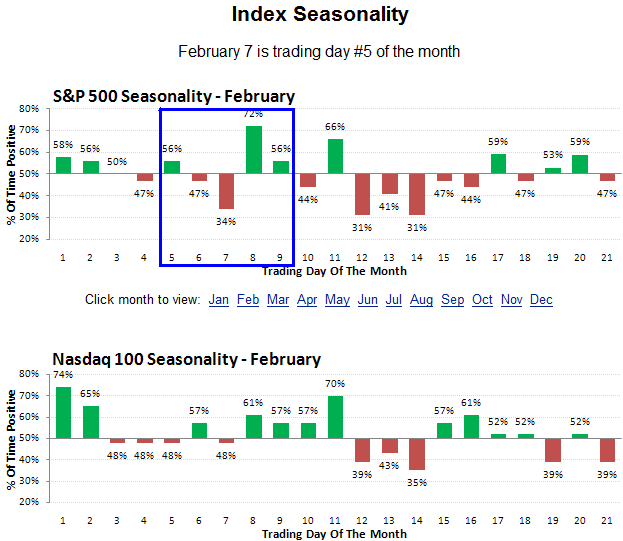The width and height of the screenshot is (623, 541).
Task: Select the Apr month link
Action: coord(307,299)
